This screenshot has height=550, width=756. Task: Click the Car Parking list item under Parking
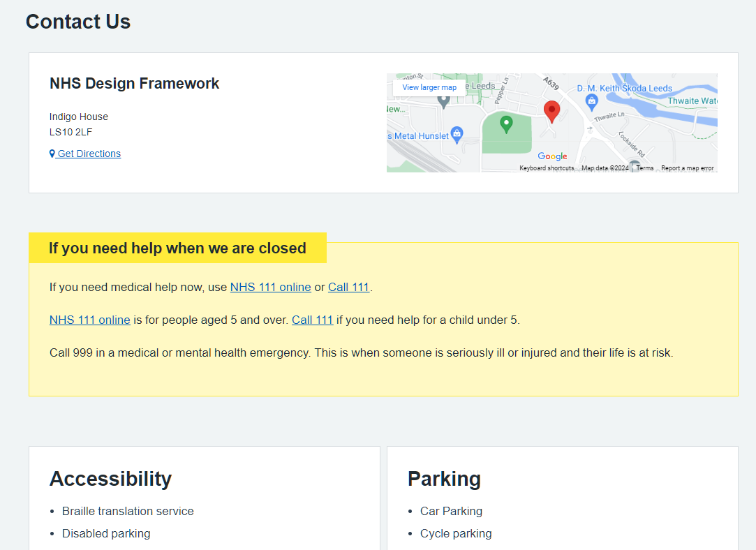tap(451, 511)
